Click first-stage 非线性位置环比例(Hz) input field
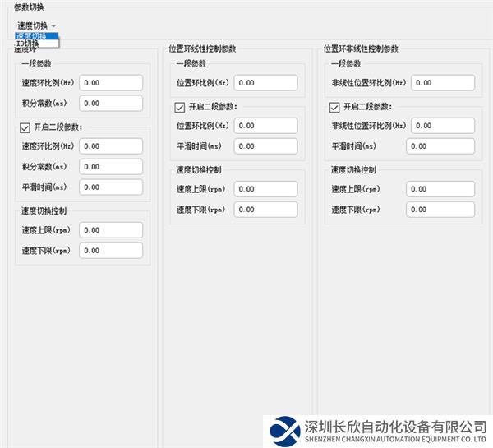 click(443, 83)
